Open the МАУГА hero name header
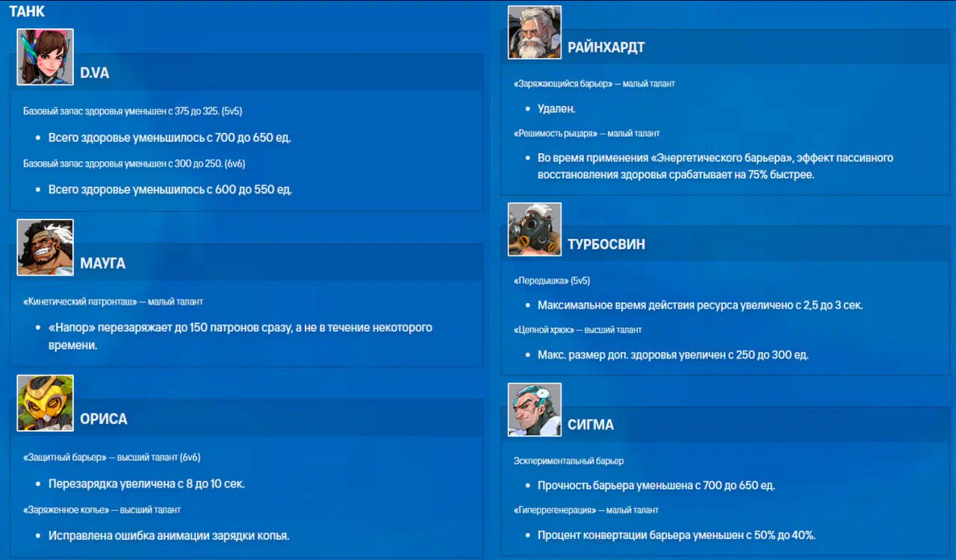The height and width of the screenshot is (560, 956). point(103,264)
